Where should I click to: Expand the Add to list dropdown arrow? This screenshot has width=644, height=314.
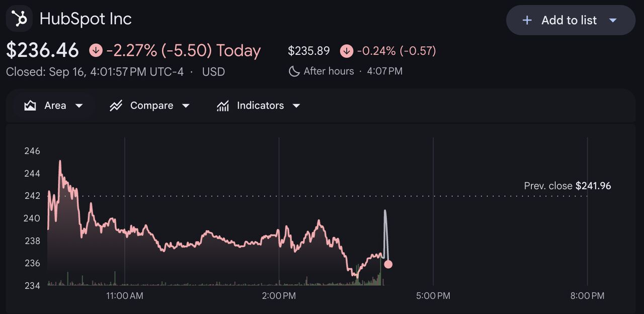point(613,20)
